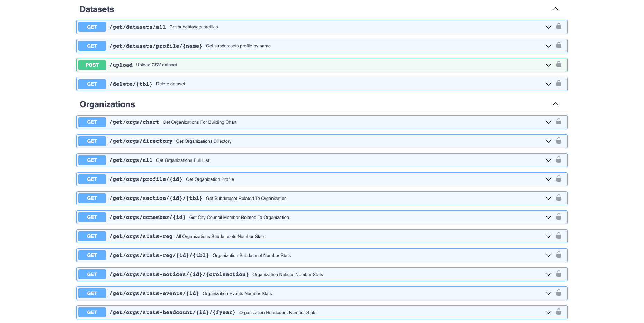Expand /get/orgs/stats-headcount/{id}/{fyear} details
644x323 pixels.
tap(548, 312)
